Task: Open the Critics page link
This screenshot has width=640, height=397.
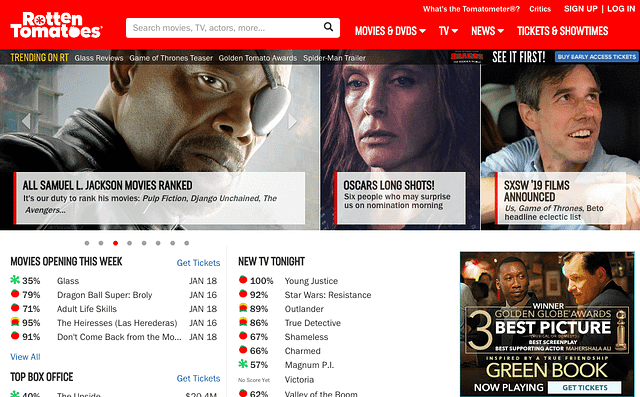Action: tap(540, 9)
